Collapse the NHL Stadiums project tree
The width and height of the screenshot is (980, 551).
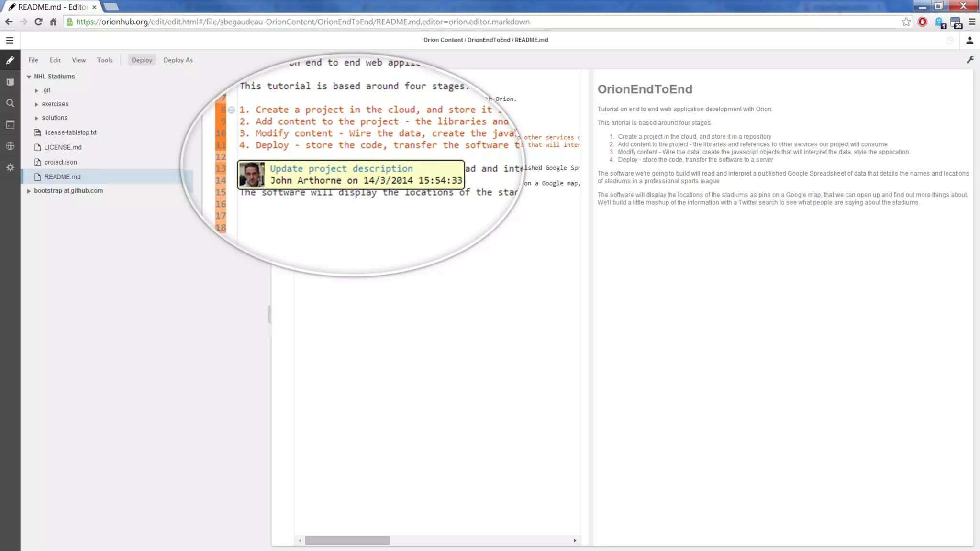(x=29, y=77)
